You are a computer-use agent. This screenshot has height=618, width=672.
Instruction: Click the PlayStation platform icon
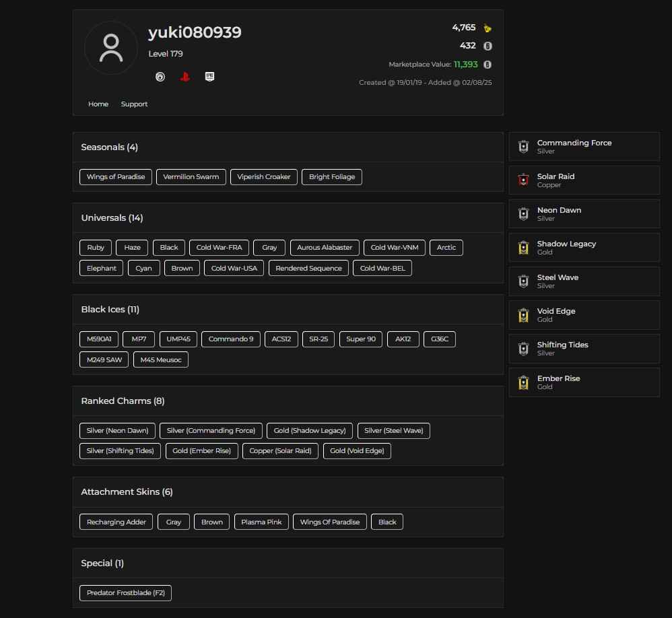click(x=184, y=76)
